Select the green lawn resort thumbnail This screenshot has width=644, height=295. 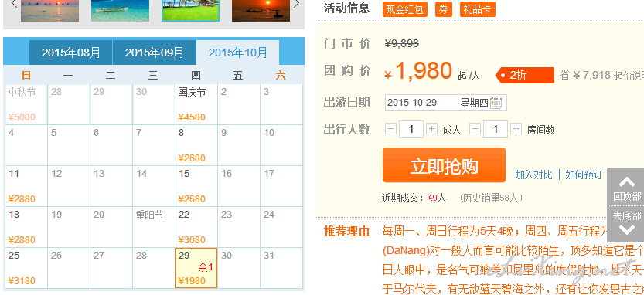click(190, 10)
